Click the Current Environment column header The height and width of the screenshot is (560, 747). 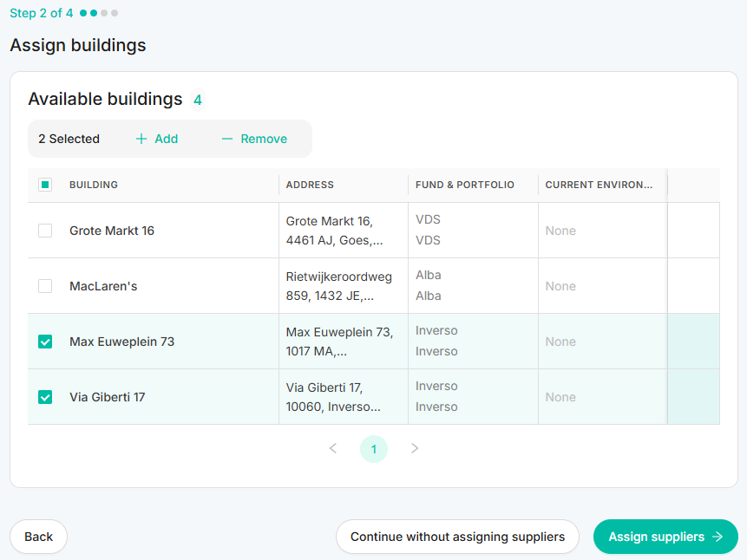(599, 185)
